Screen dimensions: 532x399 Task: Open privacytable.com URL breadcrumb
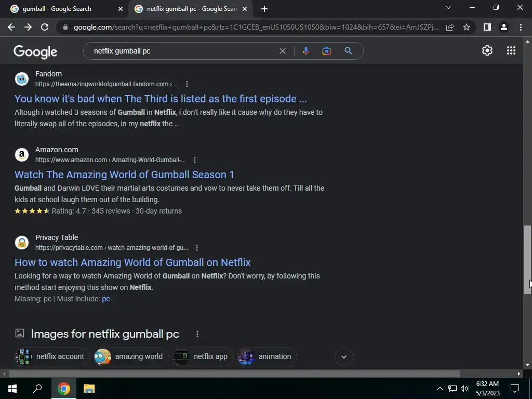[x=112, y=248]
